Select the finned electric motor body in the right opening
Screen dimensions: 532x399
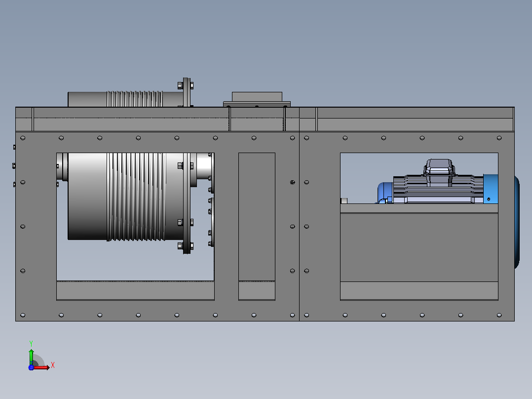(438, 189)
